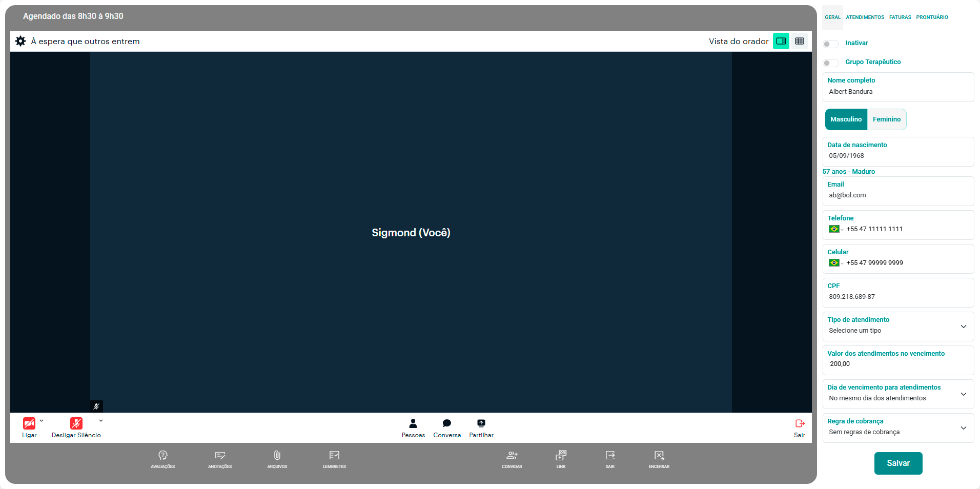Image resolution: width=980 pixels, height=489 pixels.
Task: Toggle the Inativar switch
Action: (830, 44)
